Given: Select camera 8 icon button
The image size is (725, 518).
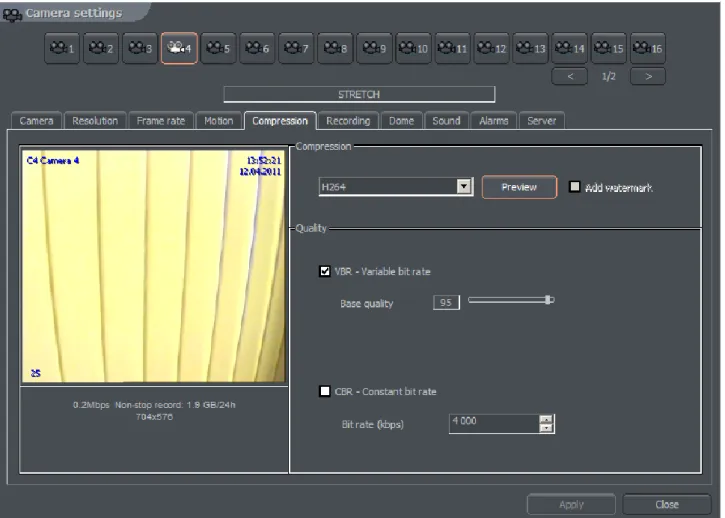Looking at the screenshot, I should coord(335,48).
